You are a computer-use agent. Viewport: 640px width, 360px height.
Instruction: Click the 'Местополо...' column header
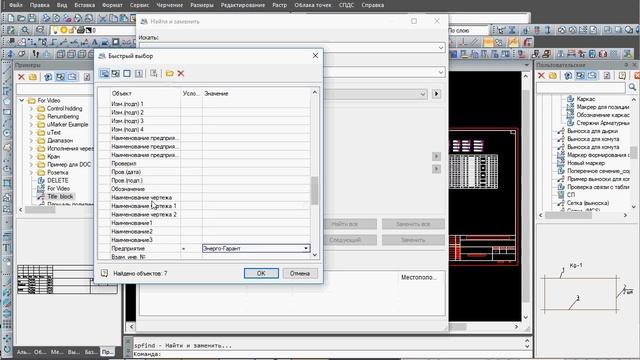coord(418,277)
